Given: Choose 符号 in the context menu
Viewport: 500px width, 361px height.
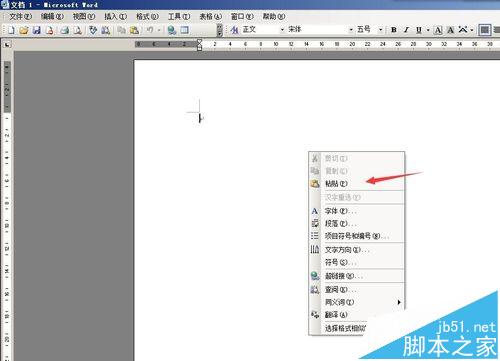Looking at the screenshot, I should pyautogui.click(x=357, y=262).
